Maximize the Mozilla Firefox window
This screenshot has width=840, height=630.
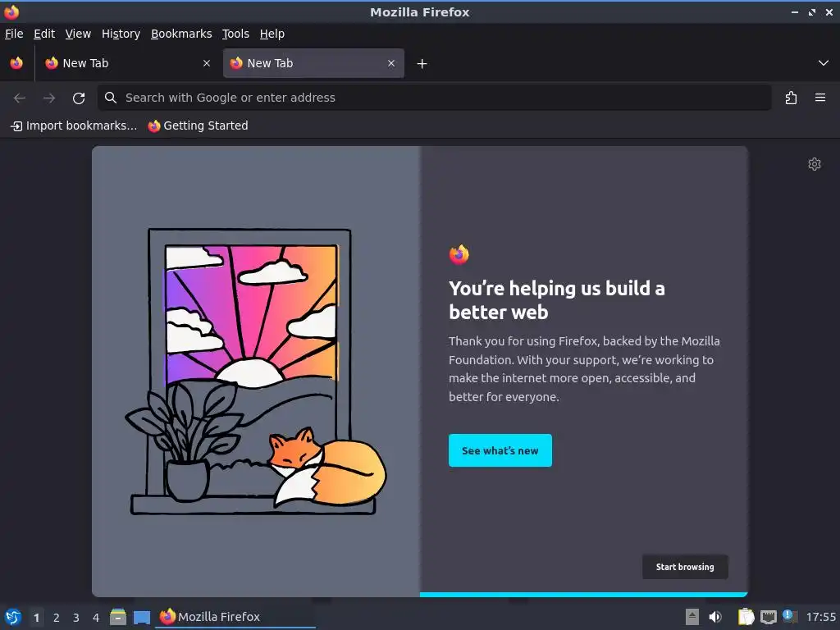tap(812, 11)
